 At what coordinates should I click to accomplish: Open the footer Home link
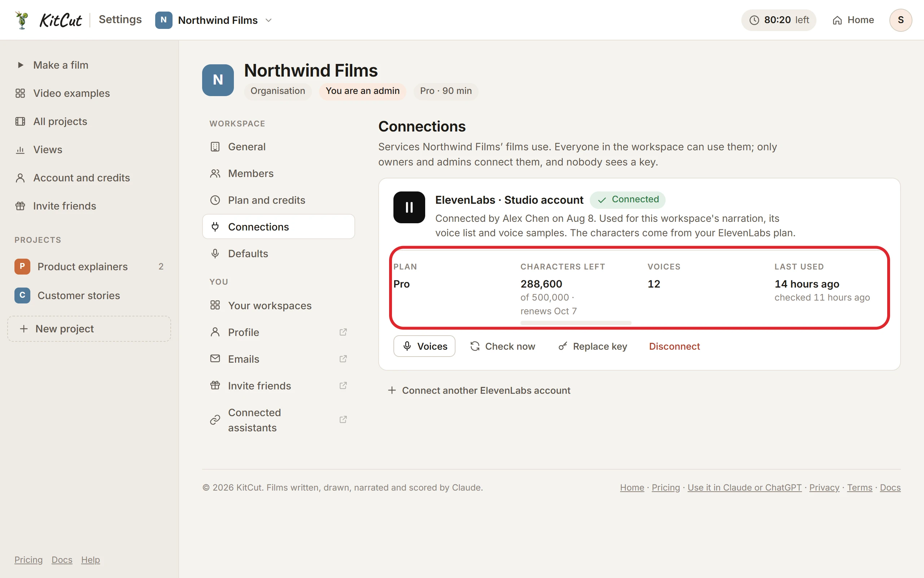[x=632, y=488]
